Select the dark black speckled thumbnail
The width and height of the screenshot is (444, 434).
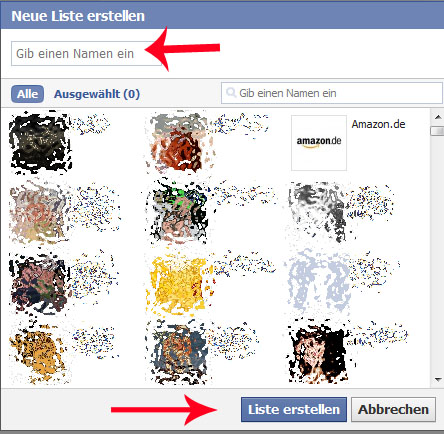(40, 143)
